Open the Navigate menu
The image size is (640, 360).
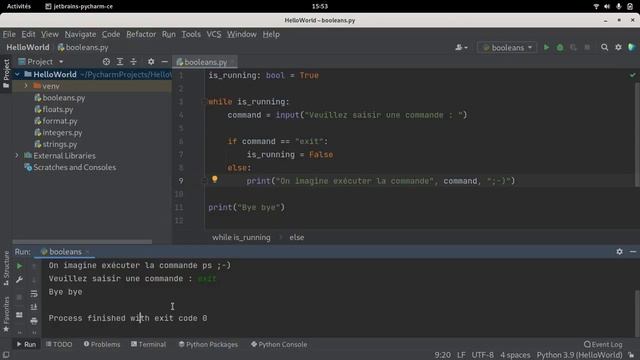(x=80, y=34)
